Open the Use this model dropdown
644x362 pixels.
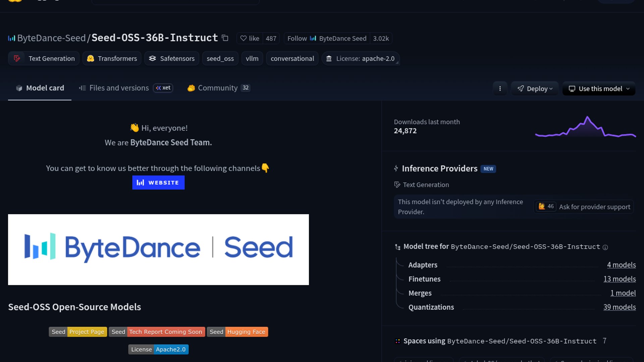(599, 89)
